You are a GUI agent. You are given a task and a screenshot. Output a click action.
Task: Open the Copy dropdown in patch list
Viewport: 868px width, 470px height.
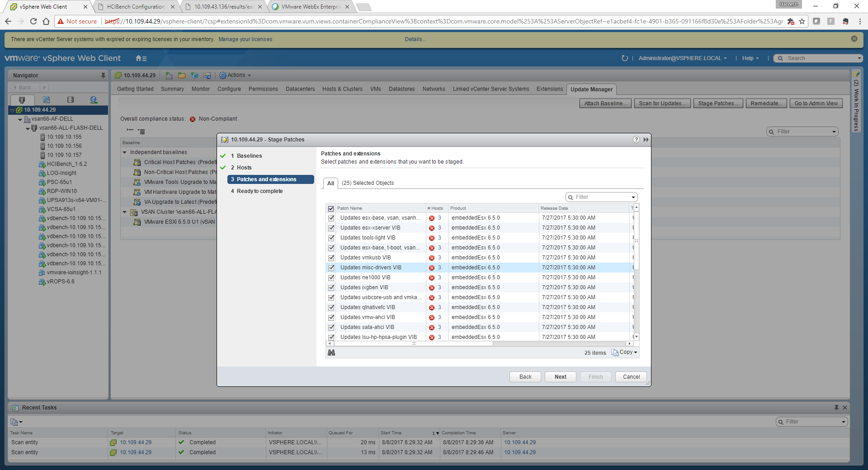tap(625, 352)
